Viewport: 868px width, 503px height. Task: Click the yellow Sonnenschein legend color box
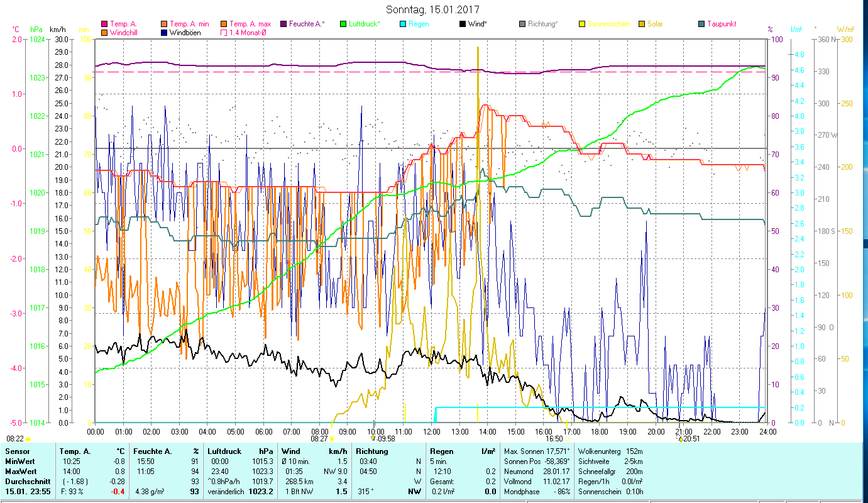coord(582,24)
